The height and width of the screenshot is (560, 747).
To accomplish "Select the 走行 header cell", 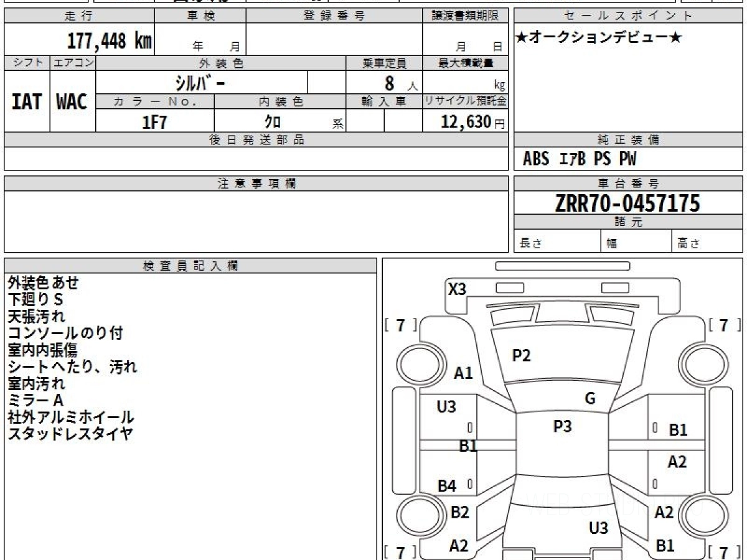I will (x=79, y=16).
